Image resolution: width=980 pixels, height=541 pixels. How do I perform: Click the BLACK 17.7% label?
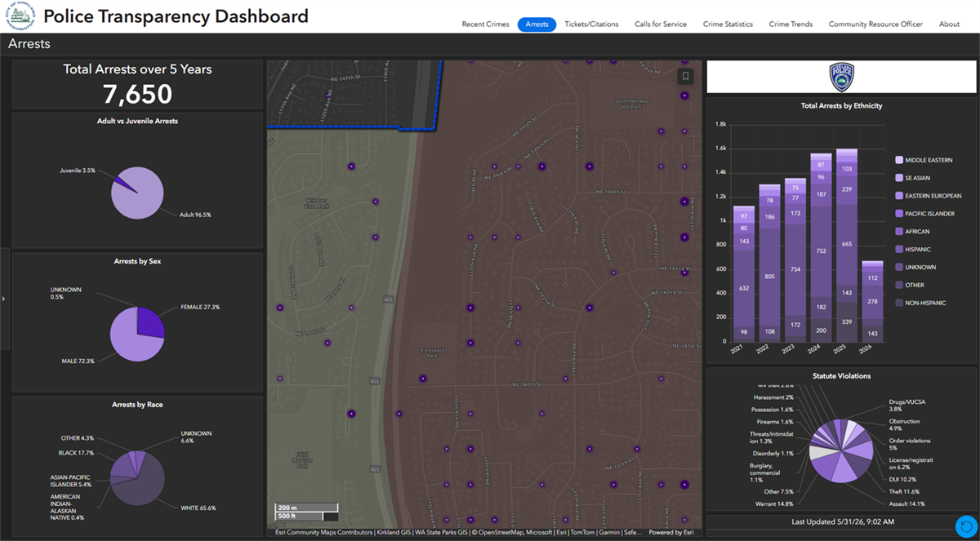pos(76,453)
